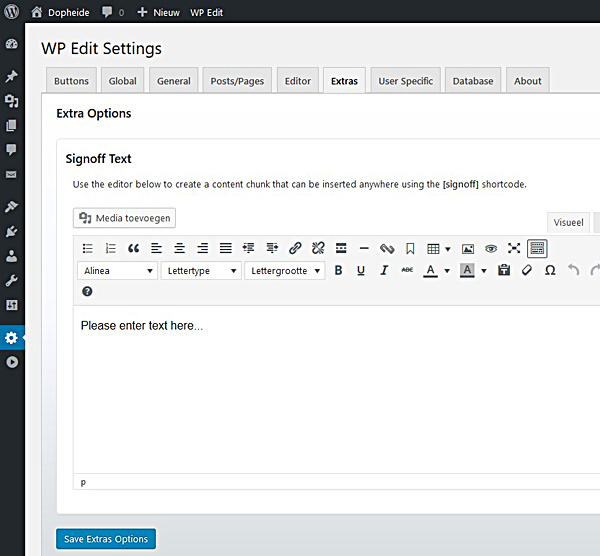The height and width of the screenshot is (556, 600).
Task: Switch editor to Visueel mode
Action: (568, 222)
